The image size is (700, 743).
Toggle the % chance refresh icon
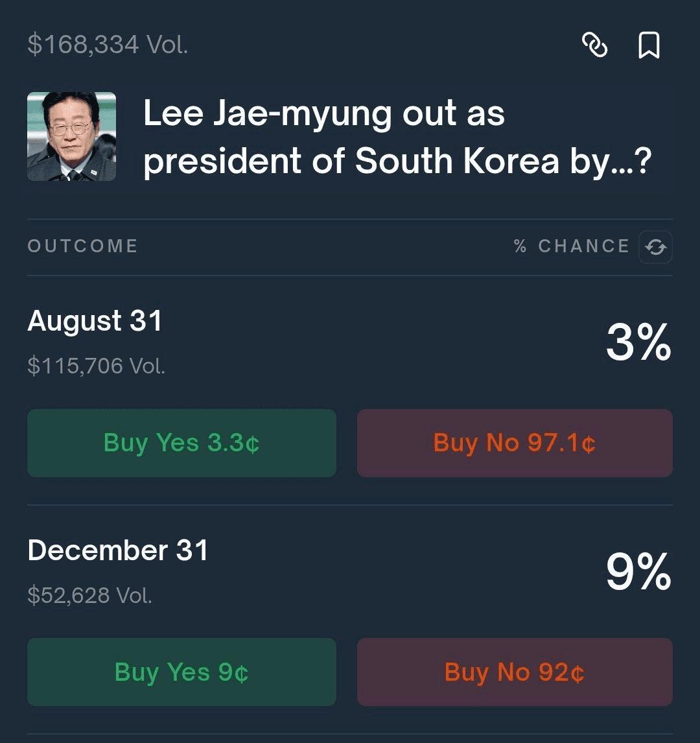pos(655,247)
